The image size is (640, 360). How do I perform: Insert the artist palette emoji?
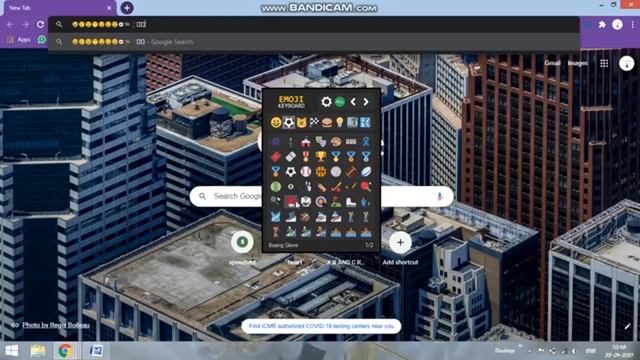click(336, 142)
